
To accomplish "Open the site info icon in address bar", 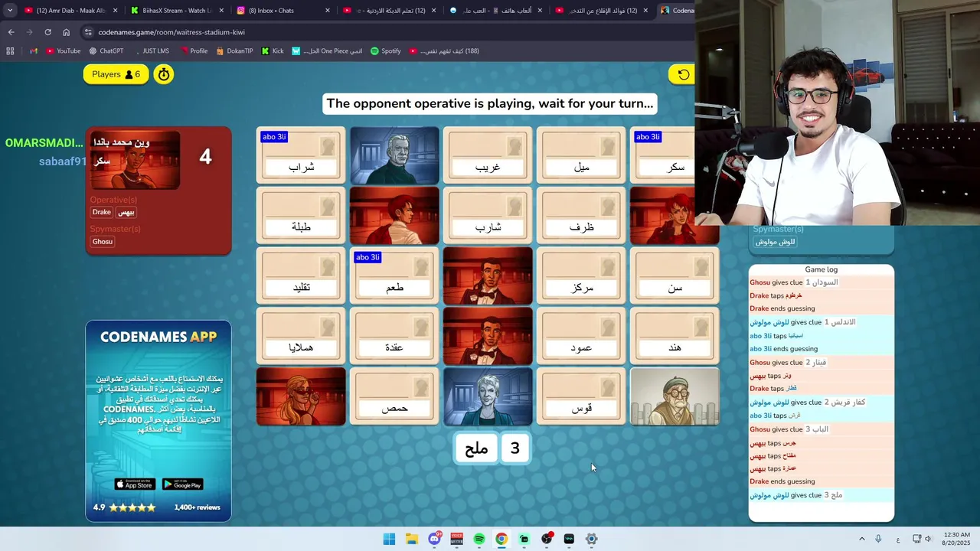I will pos(88,32).
